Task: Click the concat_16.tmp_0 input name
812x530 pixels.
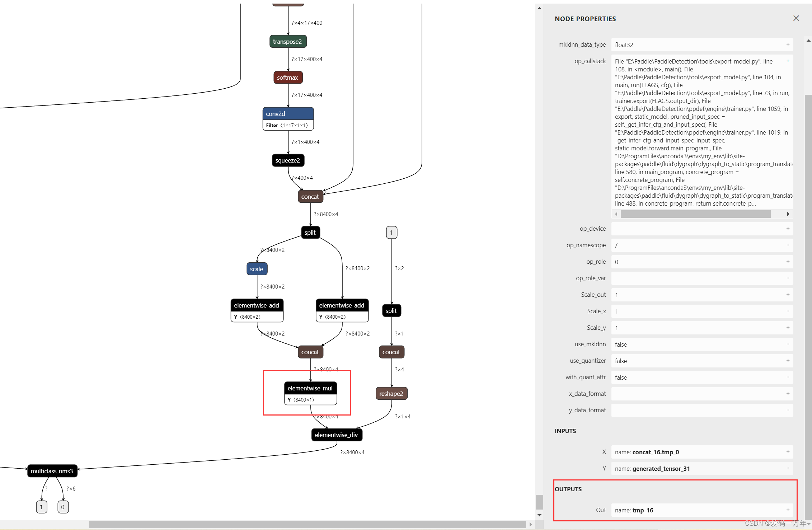Action: 656,452
